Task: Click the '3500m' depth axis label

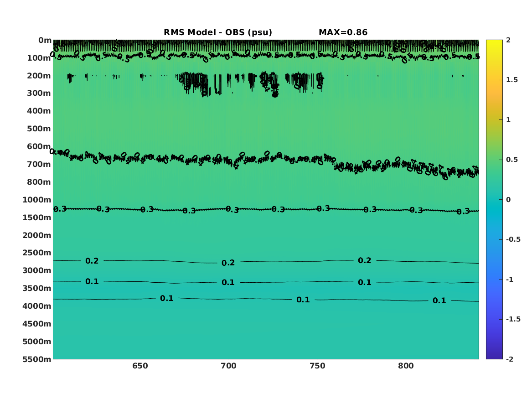Action: [x=37, y=288]
